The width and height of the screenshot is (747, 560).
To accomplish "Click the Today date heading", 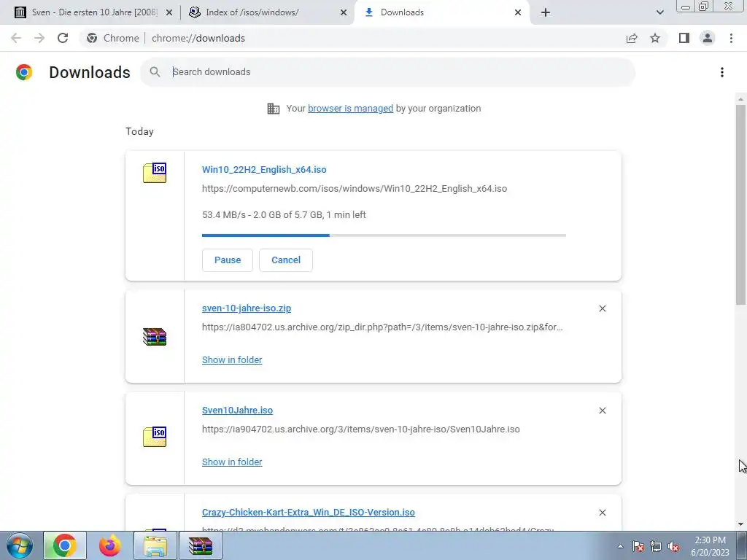I will (139, 131).
